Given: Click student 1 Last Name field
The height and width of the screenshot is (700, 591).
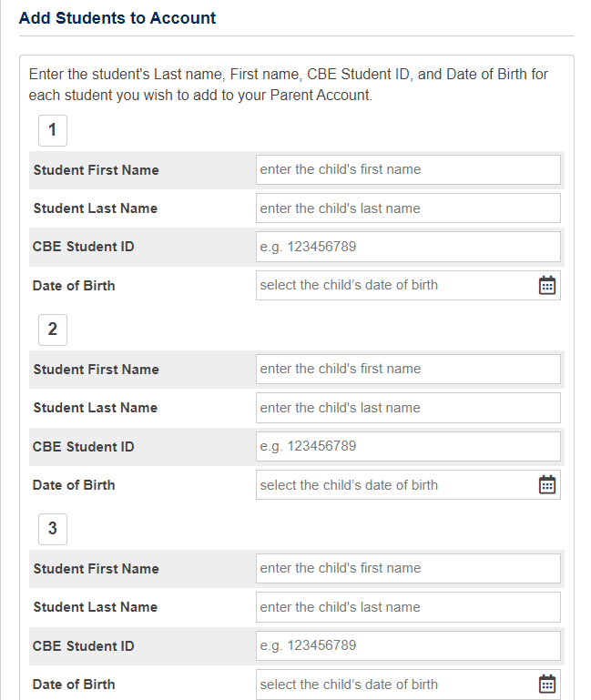Looking at the screenshot, I should point(408,208).
